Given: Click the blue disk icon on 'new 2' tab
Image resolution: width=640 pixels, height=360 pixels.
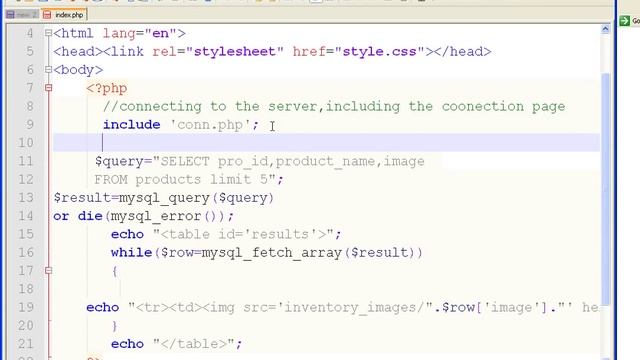Looking at the screenshot, I should pos(10,15).
